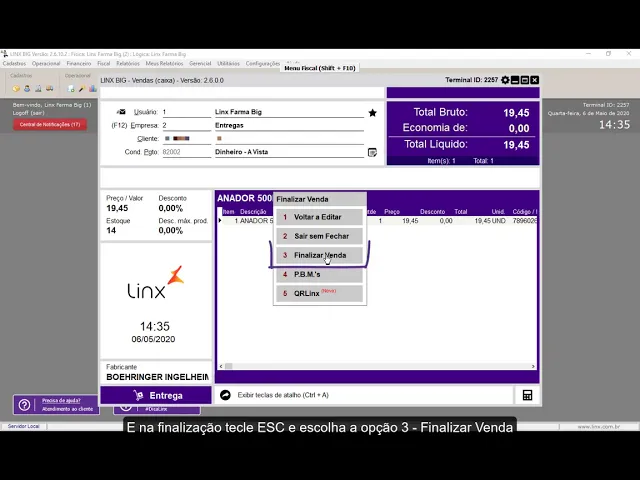This screenshot has width=640, height=480.
Task: Open the calculator icon in bottom bar
Action: 527,395
